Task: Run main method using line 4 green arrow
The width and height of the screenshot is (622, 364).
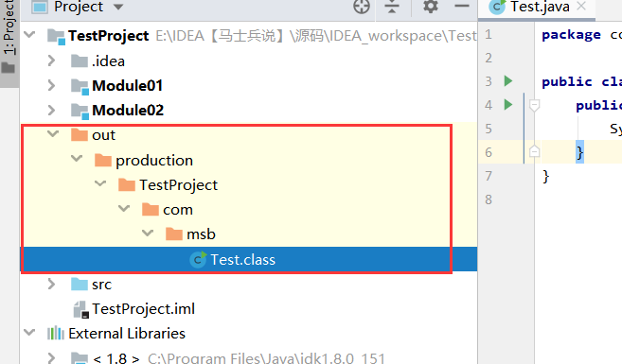Action: (508, 105)
